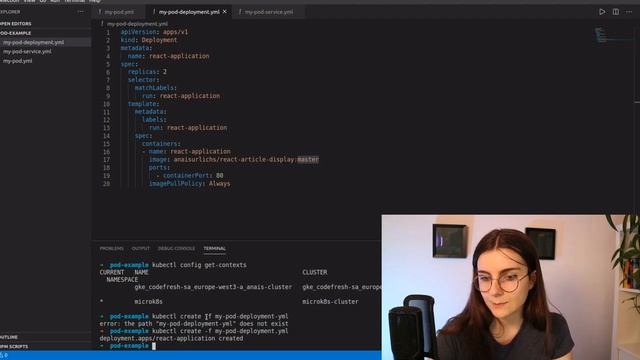Click the 'CLUSTER' column header in terminal
This screenshot has height=360, width=640.
315,272
